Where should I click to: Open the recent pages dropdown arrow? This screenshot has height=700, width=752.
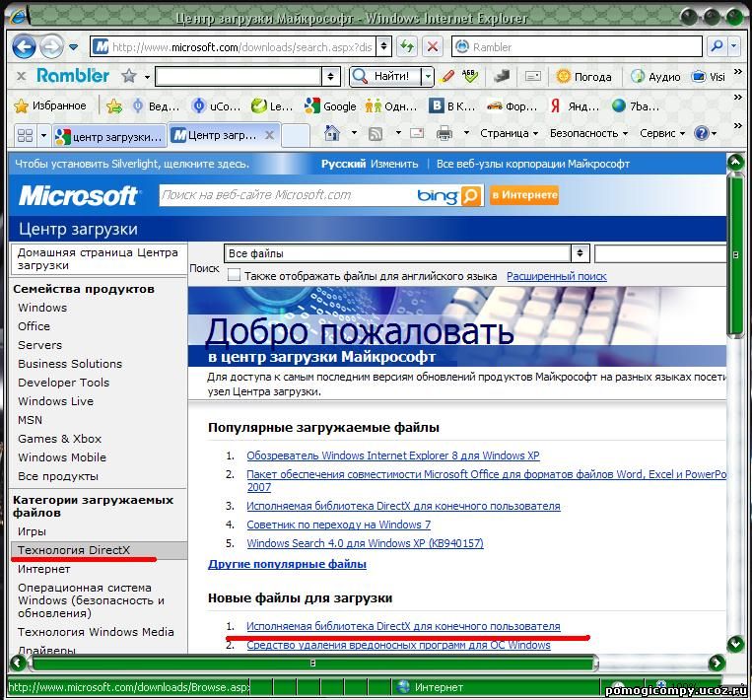[73, 47]
